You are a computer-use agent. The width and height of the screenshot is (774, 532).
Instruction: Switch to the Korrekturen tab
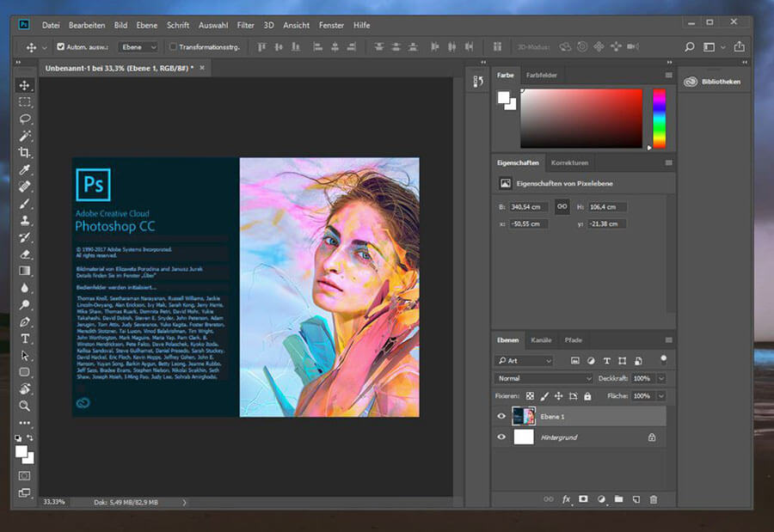pyautogui.click(x=569, y=162)
